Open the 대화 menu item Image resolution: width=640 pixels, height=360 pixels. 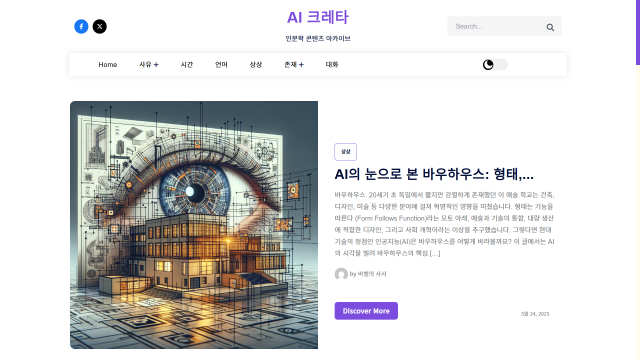[x=332, y=64]
